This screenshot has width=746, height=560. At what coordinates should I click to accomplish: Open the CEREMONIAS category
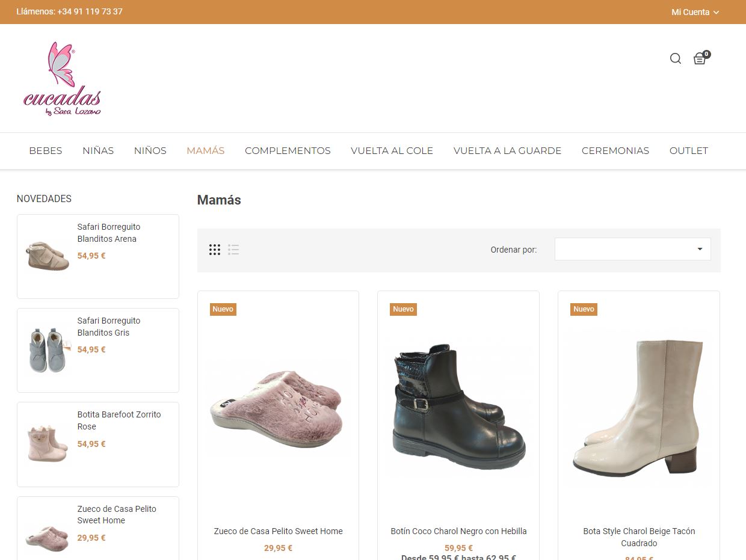615,151
